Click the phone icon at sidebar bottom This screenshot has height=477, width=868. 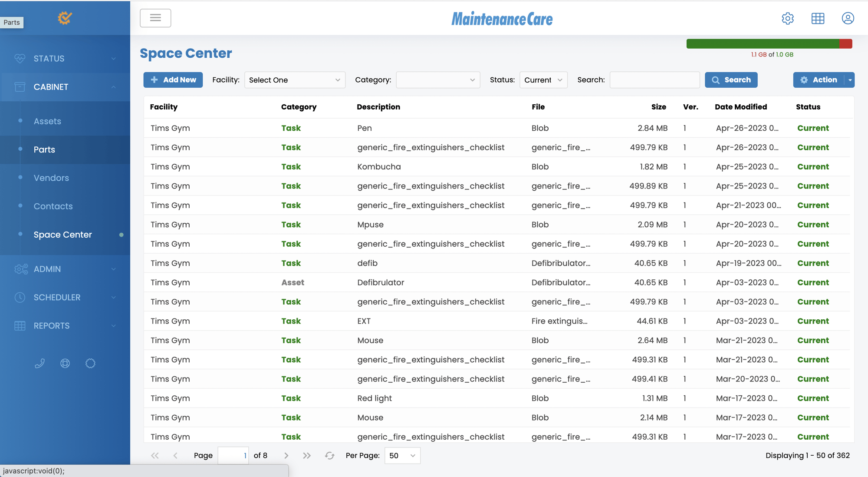click(x=39, y=363)
